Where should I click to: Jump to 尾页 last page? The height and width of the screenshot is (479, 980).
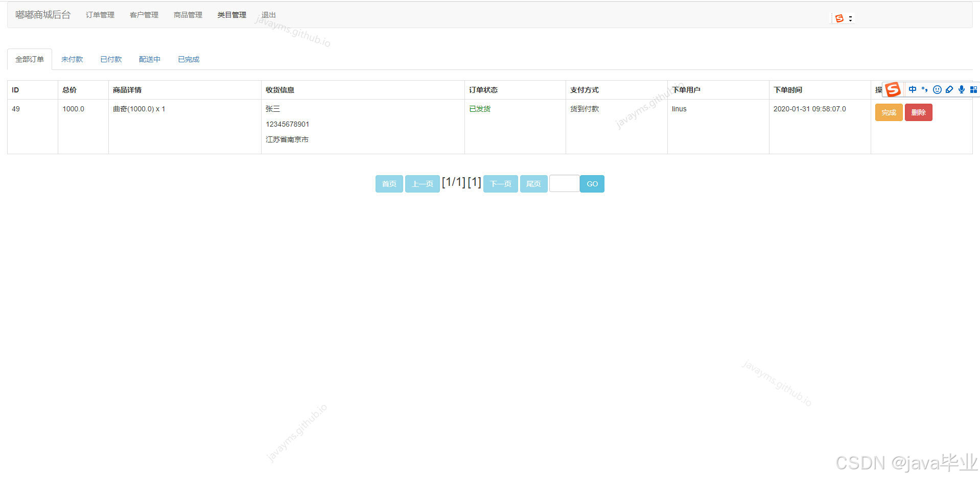(533, 184)
